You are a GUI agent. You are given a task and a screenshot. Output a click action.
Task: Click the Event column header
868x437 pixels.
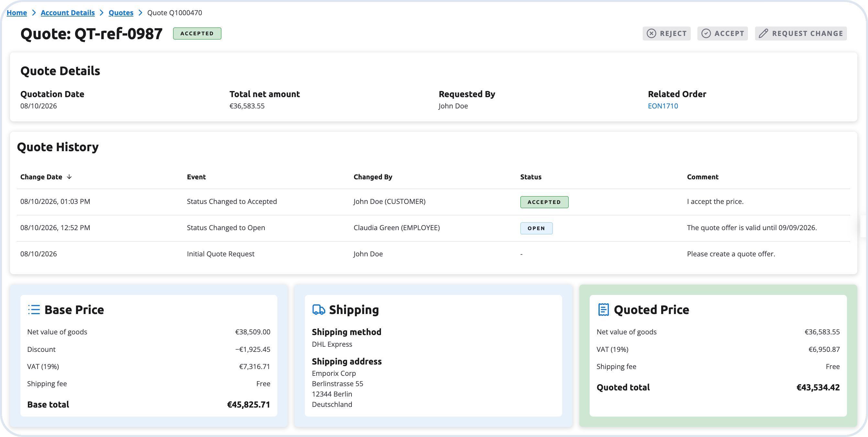tap(196, 177)
